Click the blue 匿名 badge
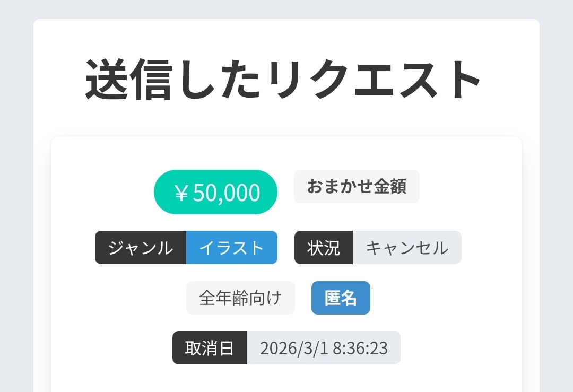Viewport: 573px width, 392px height. pyautogui.click(x=341, y=298)
